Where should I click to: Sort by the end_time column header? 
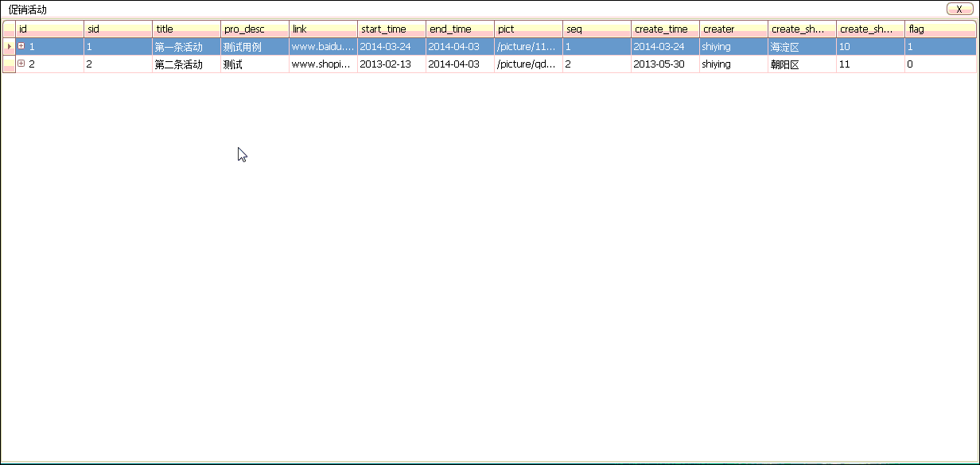(x=460, y=29)
